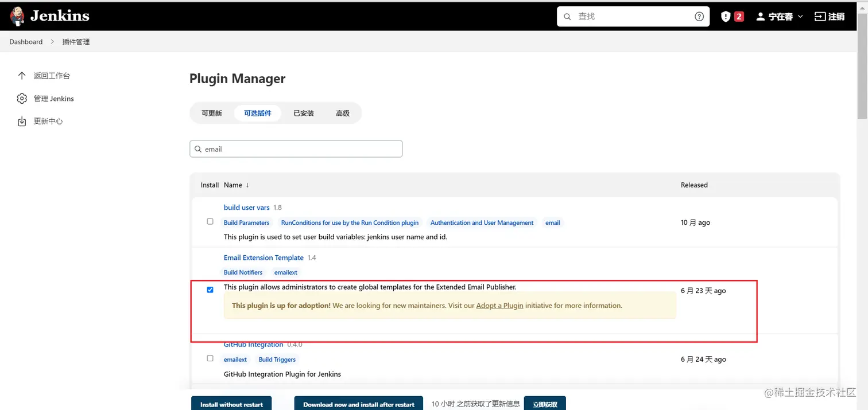Select the 可选插件 tab

point(257,113)
